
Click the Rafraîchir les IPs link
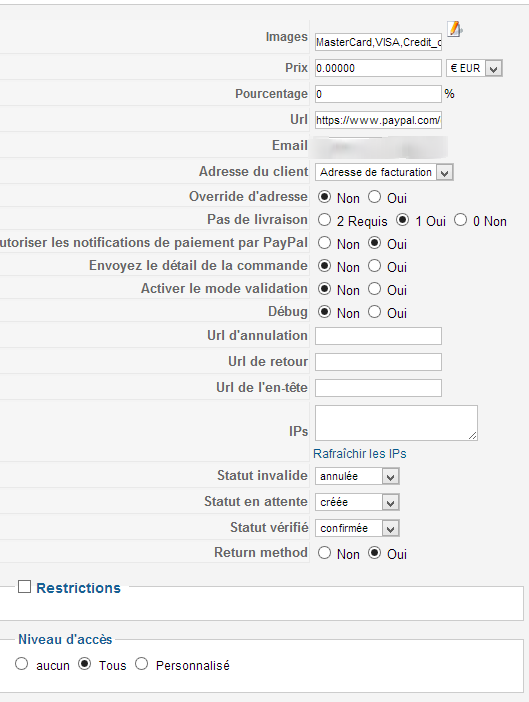click(360, 454)
